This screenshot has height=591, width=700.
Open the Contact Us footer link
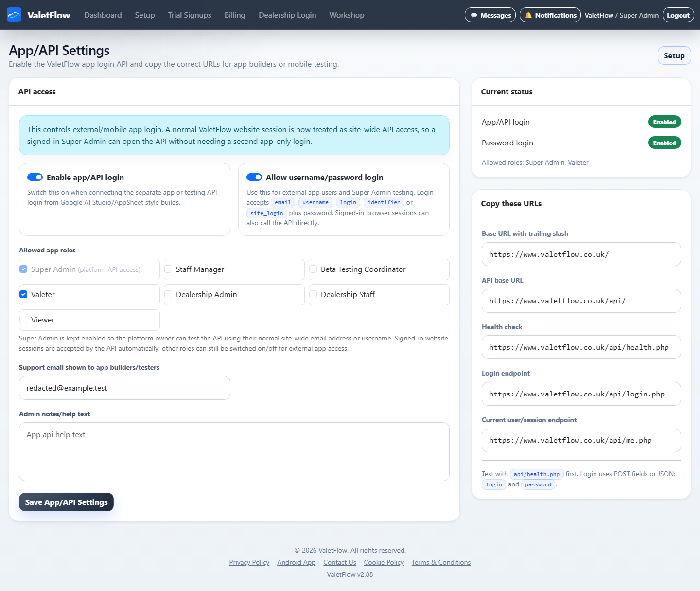(x=340, y=562)
